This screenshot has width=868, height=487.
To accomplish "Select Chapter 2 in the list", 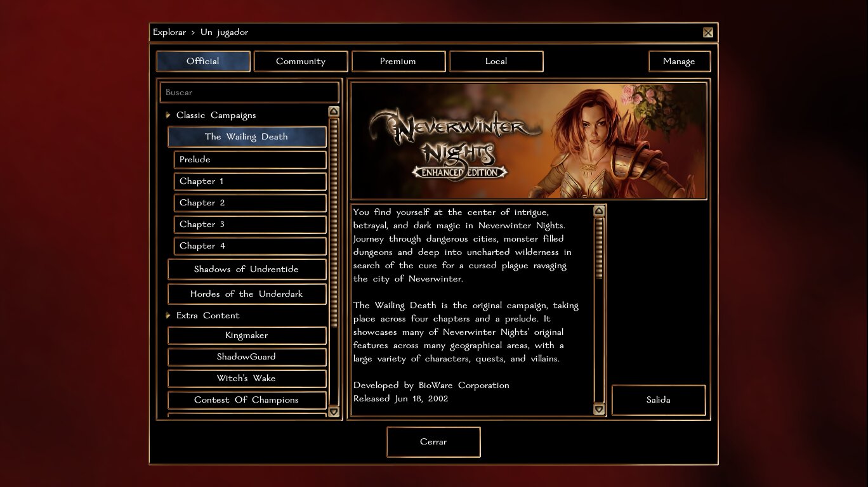I will (250, 203).
